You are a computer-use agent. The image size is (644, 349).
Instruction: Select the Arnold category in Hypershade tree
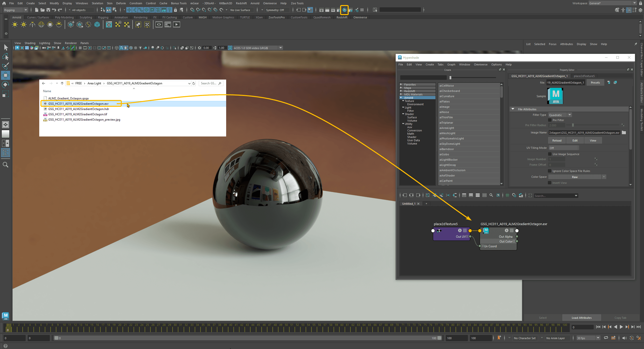click(x=418, y=98)
